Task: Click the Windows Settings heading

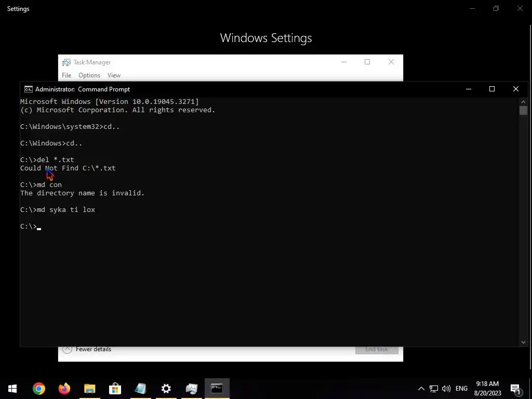Action: [x=266, y=38]
